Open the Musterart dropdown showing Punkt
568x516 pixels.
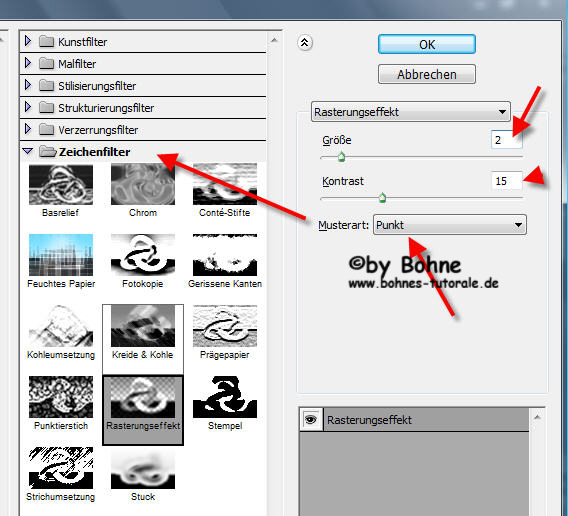tap(450, 225)
